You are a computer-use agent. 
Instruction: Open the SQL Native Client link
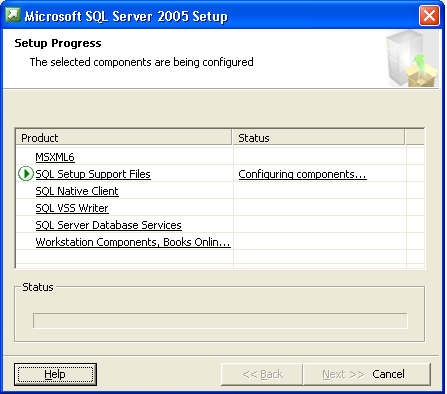(77, 191)
